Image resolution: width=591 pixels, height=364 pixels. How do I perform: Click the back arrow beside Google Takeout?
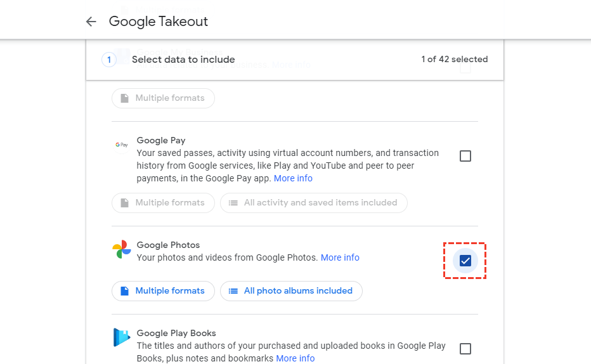pyautogui.click(x=91, y=22)
